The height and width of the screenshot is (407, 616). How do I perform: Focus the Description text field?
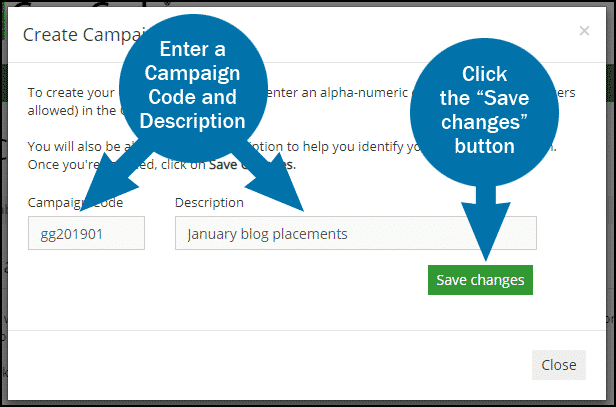tap(356, 233)
